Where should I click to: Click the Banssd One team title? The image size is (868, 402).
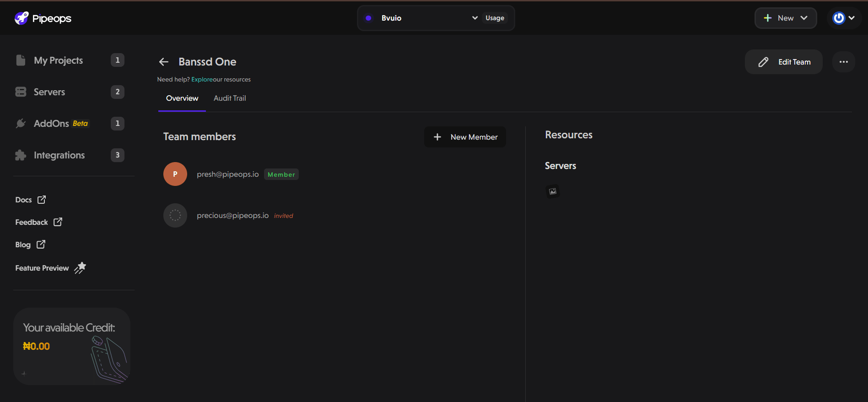pyautogui.click(x=207, y=62)
